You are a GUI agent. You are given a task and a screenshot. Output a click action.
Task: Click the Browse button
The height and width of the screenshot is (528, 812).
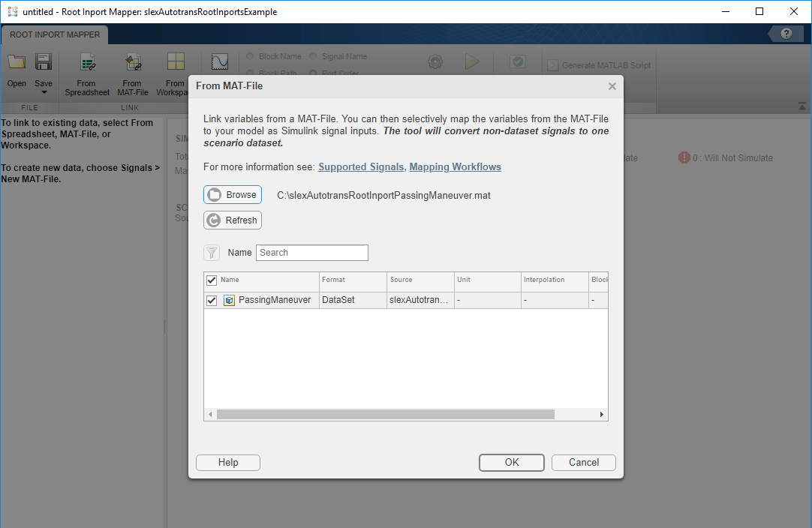(233, 195)
